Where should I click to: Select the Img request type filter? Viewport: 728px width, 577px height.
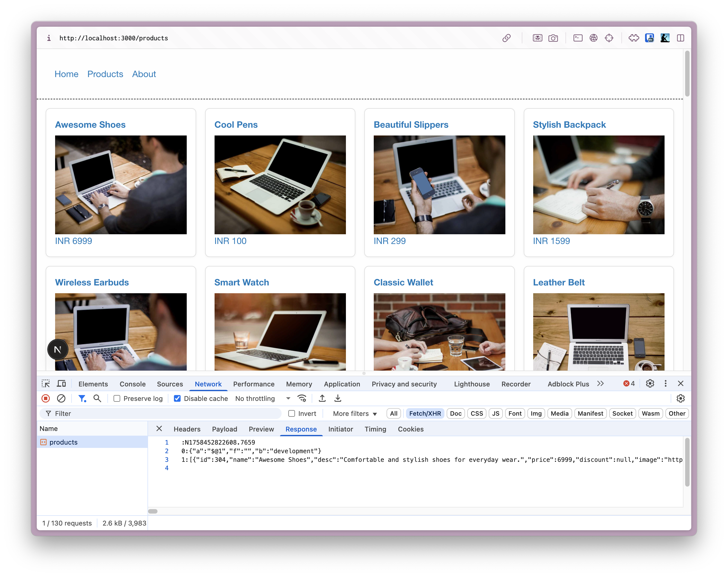(x=536, y=414)
